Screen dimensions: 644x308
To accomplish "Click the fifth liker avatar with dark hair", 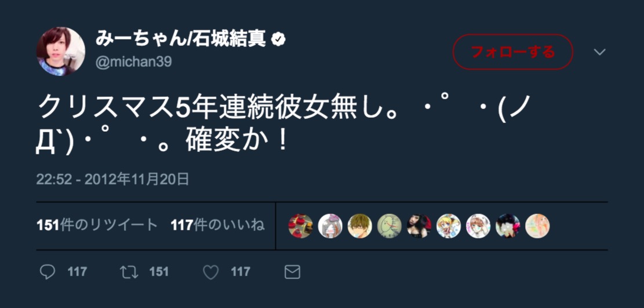I will [x=419, y=226].
